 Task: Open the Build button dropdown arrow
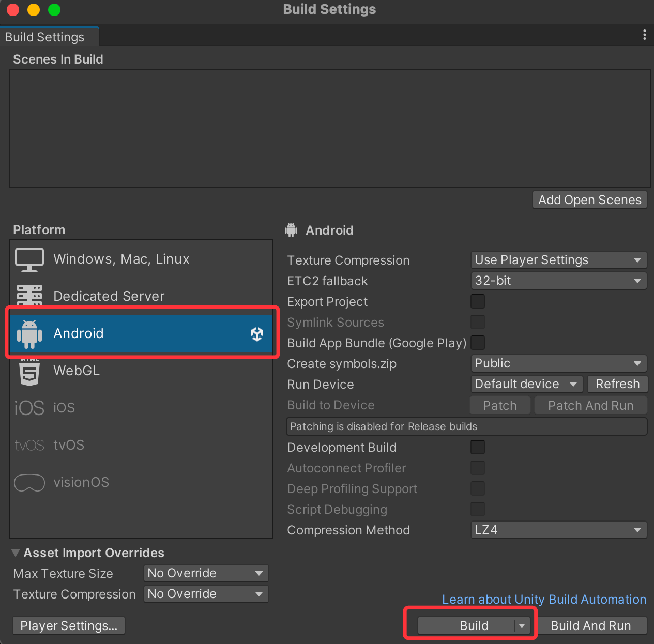(522, 626)
